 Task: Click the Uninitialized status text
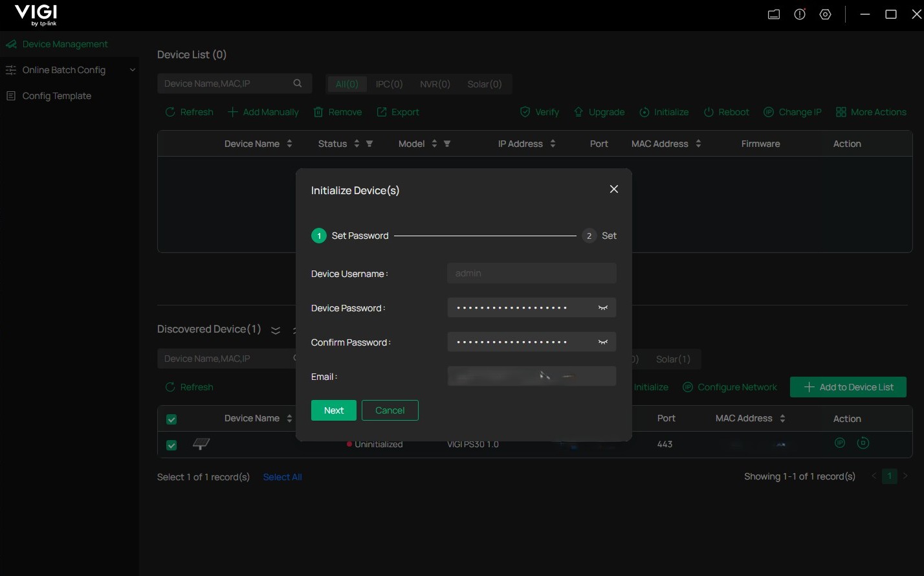click(x=379, y=444)
